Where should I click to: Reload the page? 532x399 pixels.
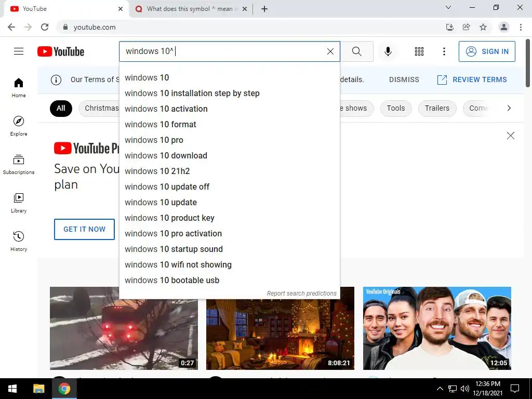[45, 27]
